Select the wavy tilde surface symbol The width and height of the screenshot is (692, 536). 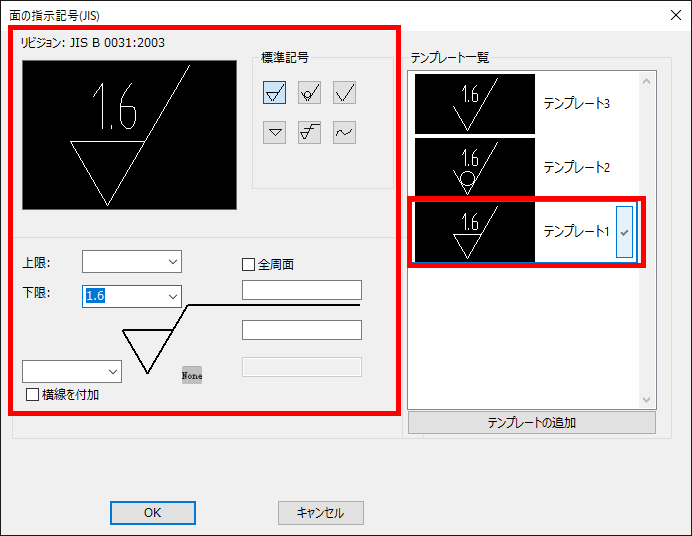coord(344,132)
